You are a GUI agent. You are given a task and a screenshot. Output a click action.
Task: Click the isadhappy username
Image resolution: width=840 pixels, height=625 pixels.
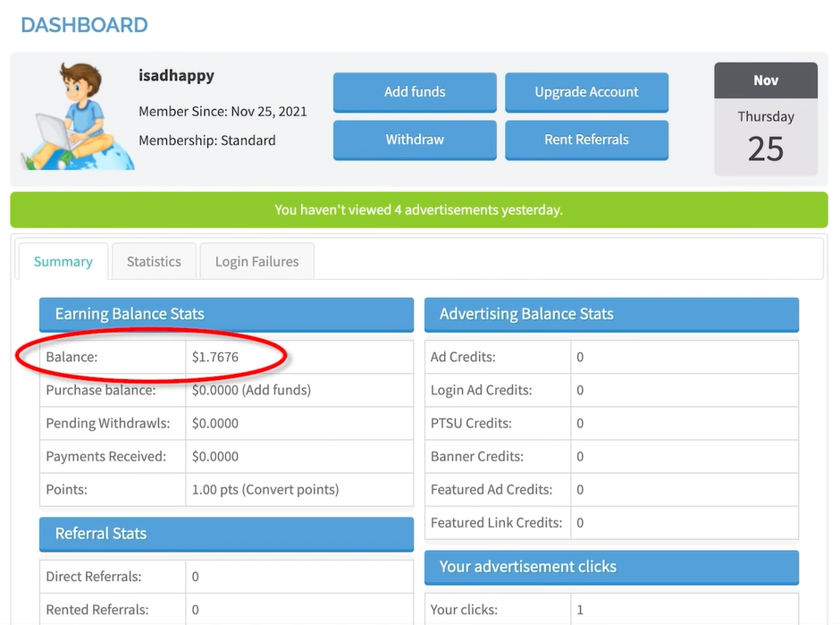point(176,76)
